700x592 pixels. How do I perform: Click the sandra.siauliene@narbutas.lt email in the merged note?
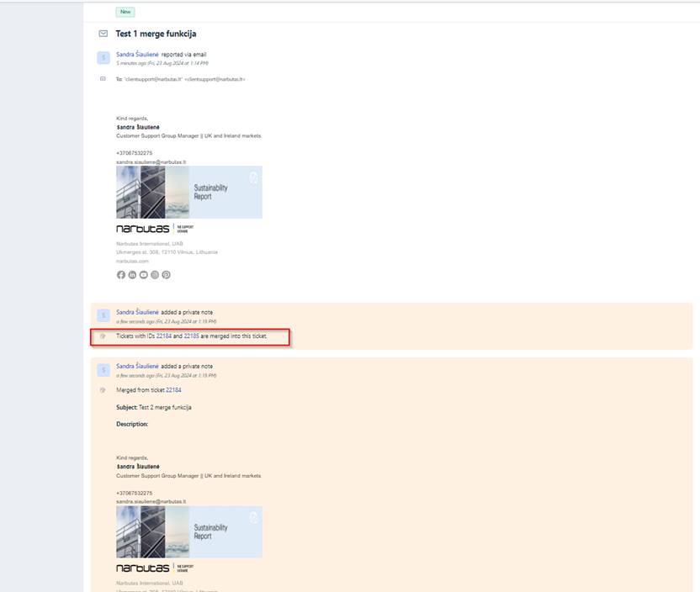tap(151, 501)
